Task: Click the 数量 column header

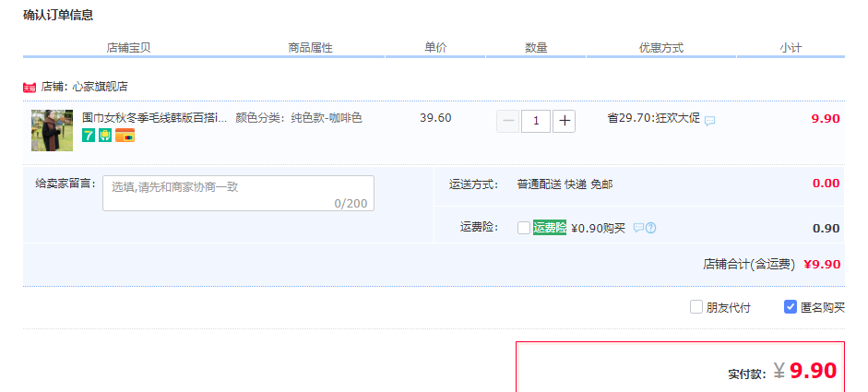Action: pos(536,48)
